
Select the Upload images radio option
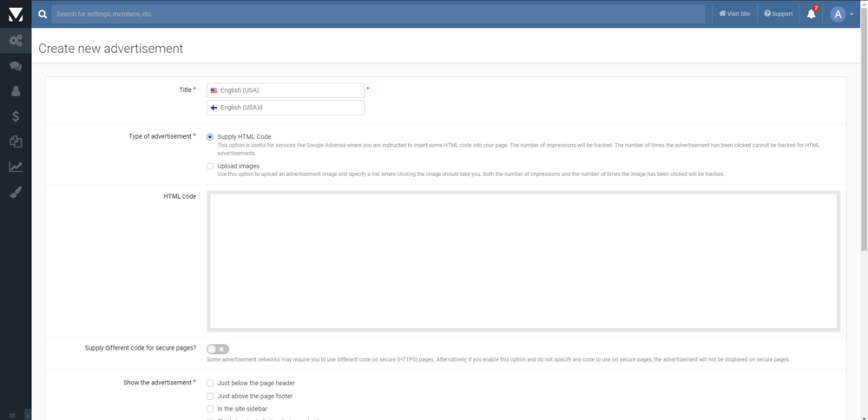pyautogui.click(x=210, y=166)
